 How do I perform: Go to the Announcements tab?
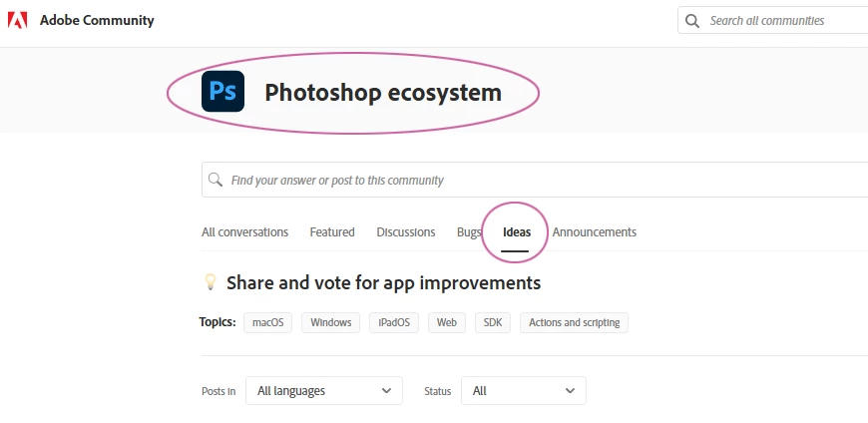point(594,232)
